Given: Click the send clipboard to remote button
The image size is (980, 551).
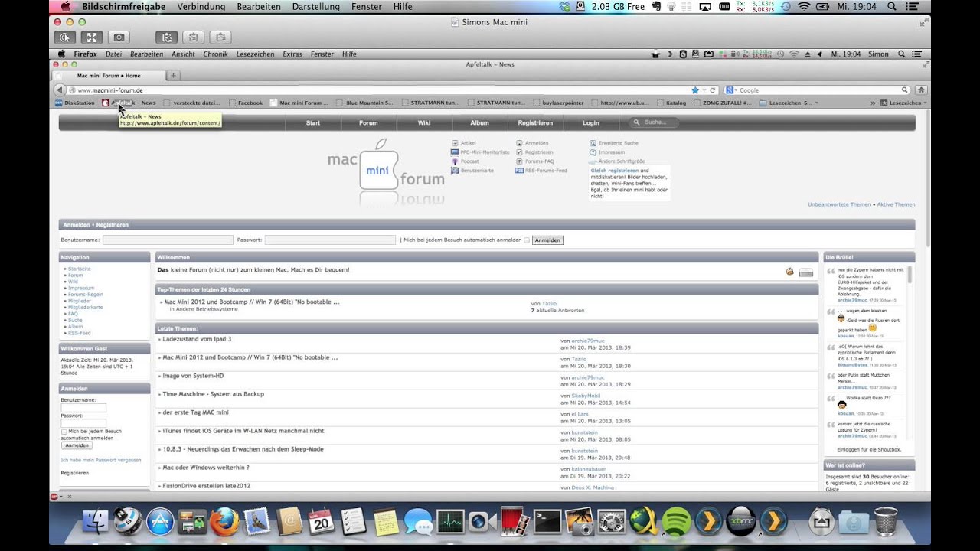Looking at the screenshot, I should click(x=219, y=37).
